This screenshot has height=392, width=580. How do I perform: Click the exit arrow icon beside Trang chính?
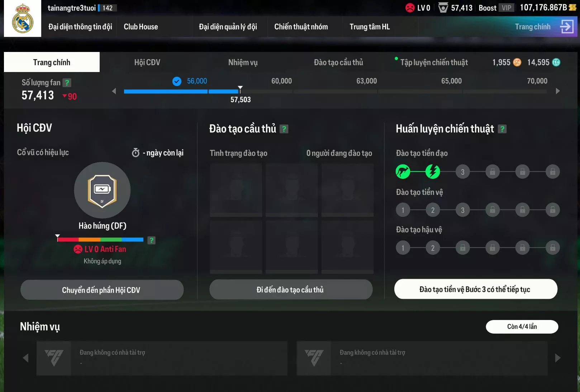tap(567, 27)
